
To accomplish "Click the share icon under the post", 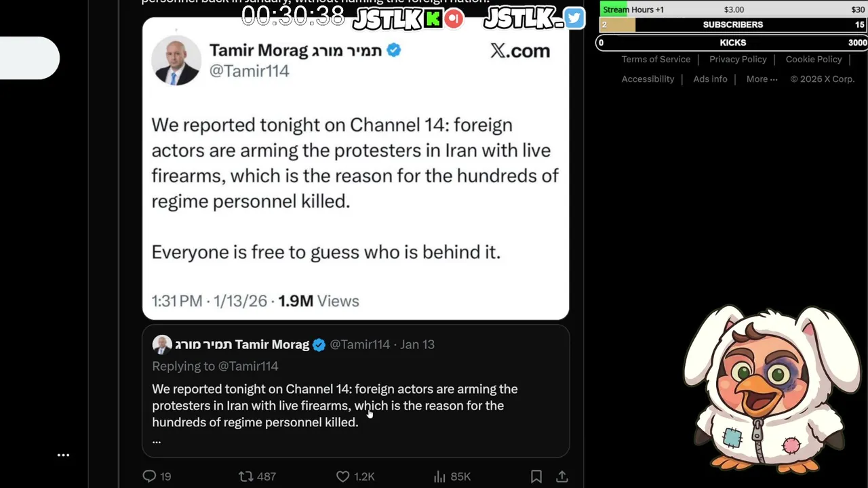I will pyautogui.click(x=562, y=476).
